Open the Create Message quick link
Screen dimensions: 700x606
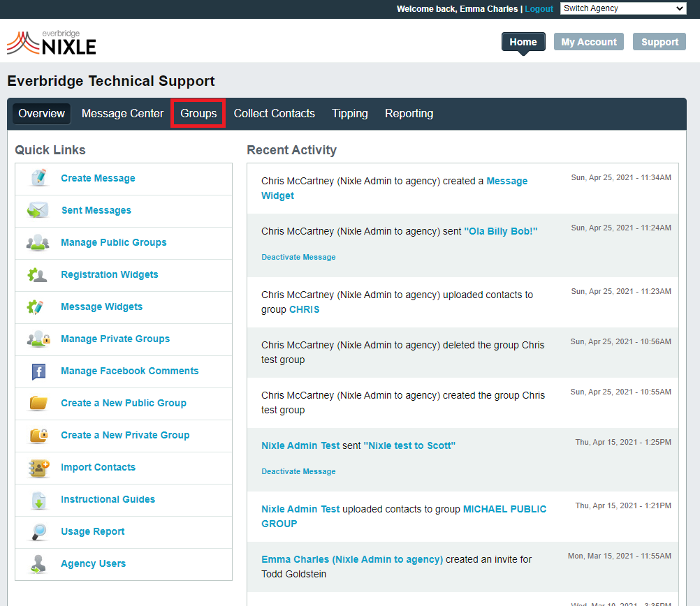click(x=98, y=178)
